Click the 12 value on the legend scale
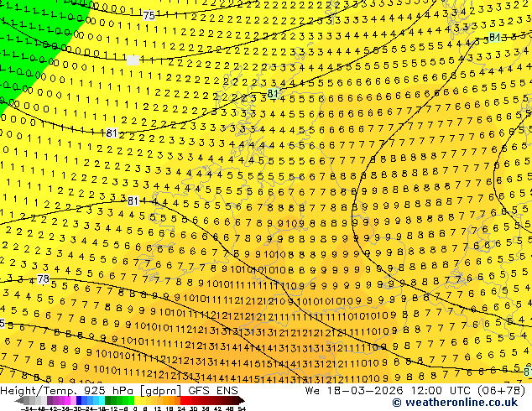The width and height of the screenshot is (532, 411). [x=158, y=408]
